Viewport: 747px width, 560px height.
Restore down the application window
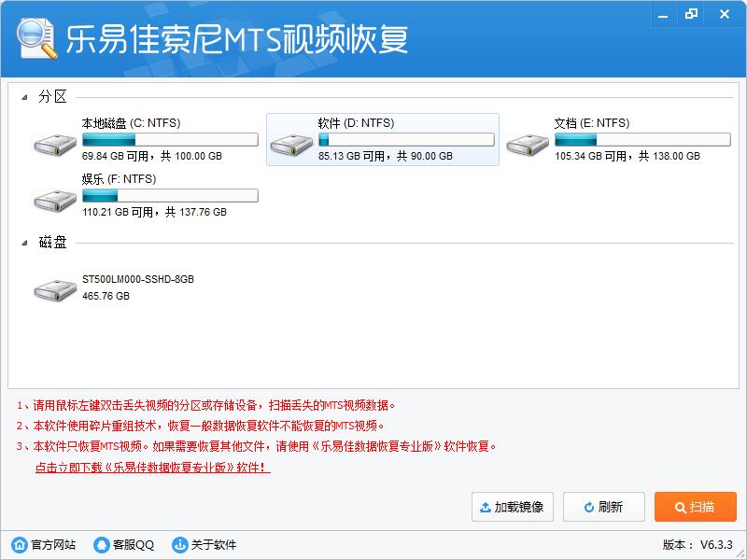pyautogui.click(x=691, y=14)
